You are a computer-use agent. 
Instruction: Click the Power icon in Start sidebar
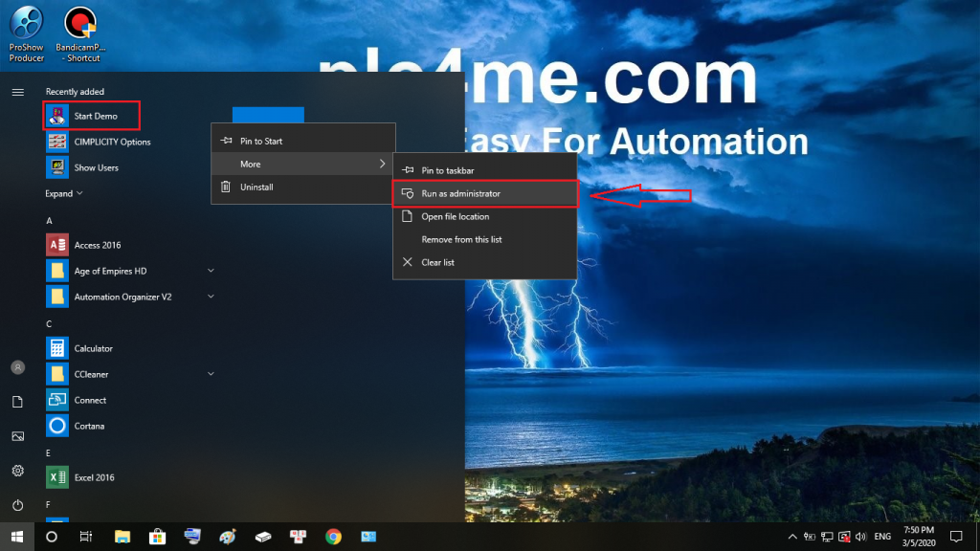point(17,505)
